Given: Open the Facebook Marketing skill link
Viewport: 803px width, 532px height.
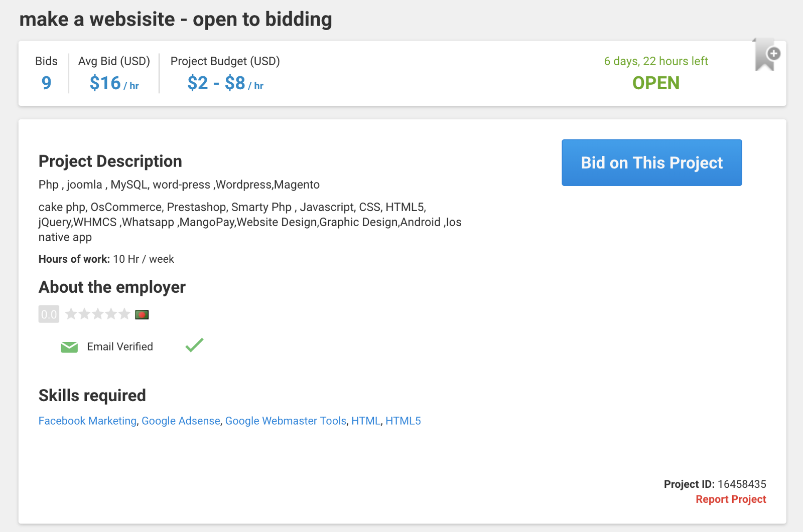Looking at the screenshot, I should pos(87,421).
